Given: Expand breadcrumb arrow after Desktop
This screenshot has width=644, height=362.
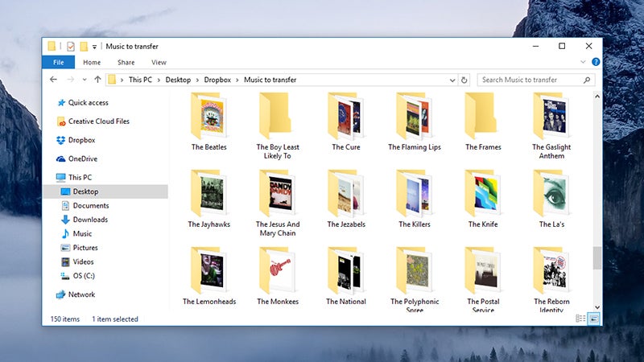Looking at the screenshot, I should (197, 80).
